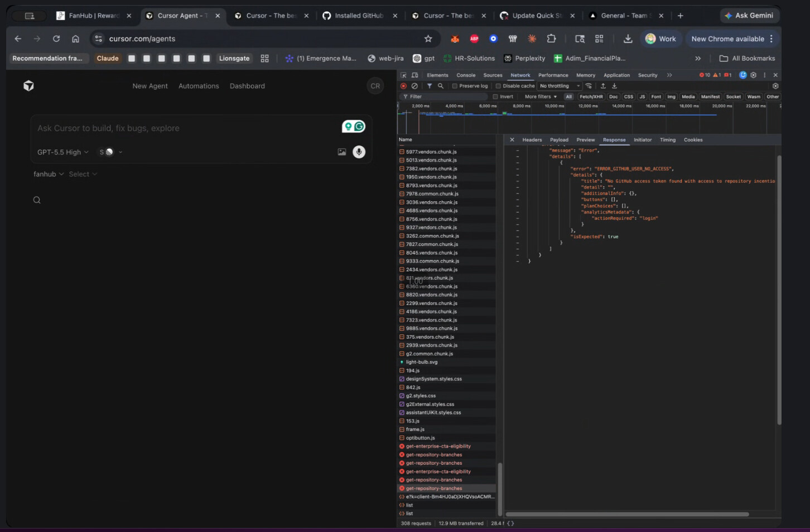Open the No throttling dropdown
The image size is (810, 532).
point(560,86)
